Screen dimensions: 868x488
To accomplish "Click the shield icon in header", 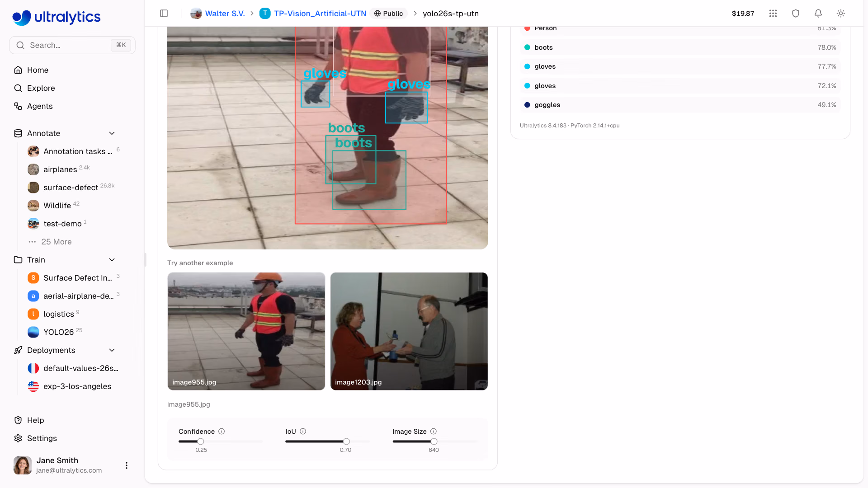I will pyautogui.click(x=796, y=14).
